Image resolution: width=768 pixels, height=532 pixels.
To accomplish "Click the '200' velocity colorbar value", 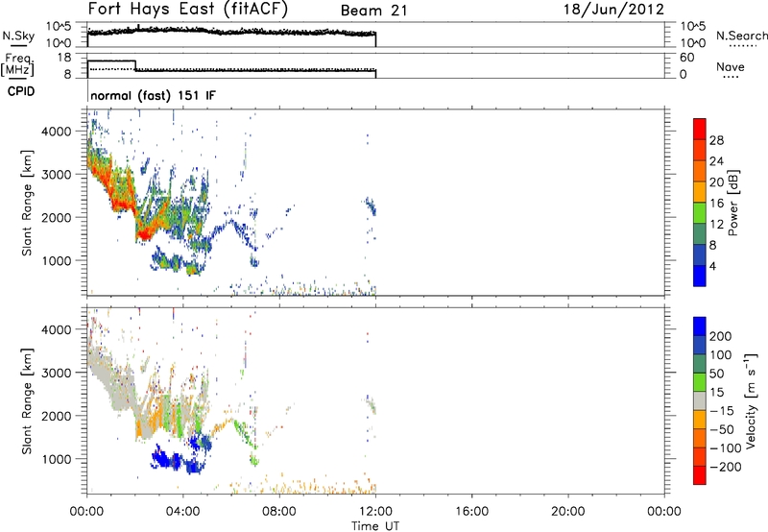I will point(720,336).
